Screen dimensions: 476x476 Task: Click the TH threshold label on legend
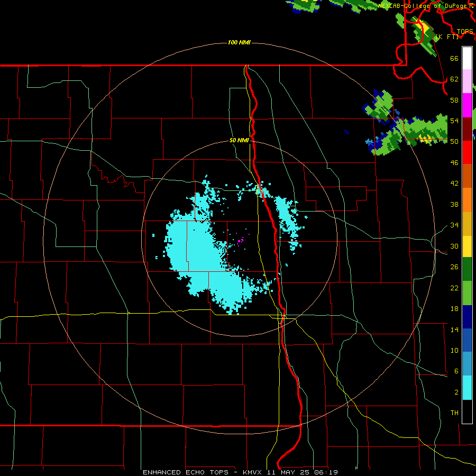click(454, 413)
